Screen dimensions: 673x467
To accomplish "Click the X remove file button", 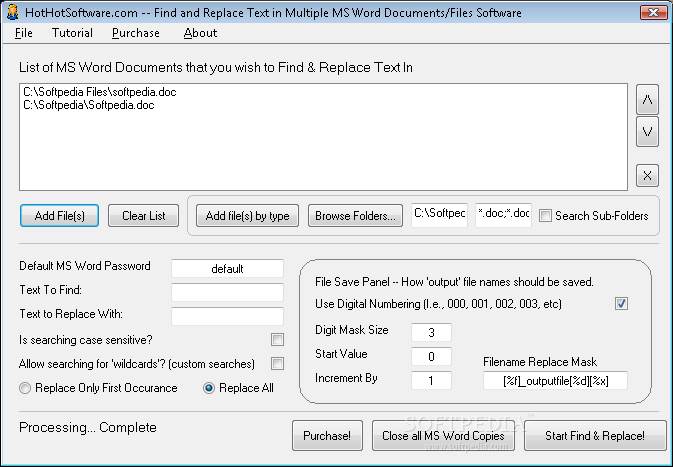I will click(x=647, y=176).
